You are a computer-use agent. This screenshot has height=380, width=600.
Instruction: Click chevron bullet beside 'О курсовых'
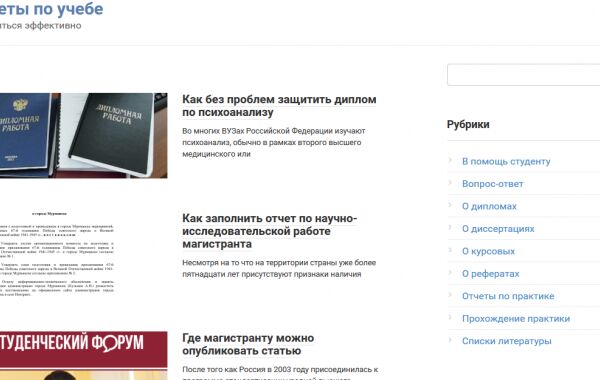(x=450, y=250)
